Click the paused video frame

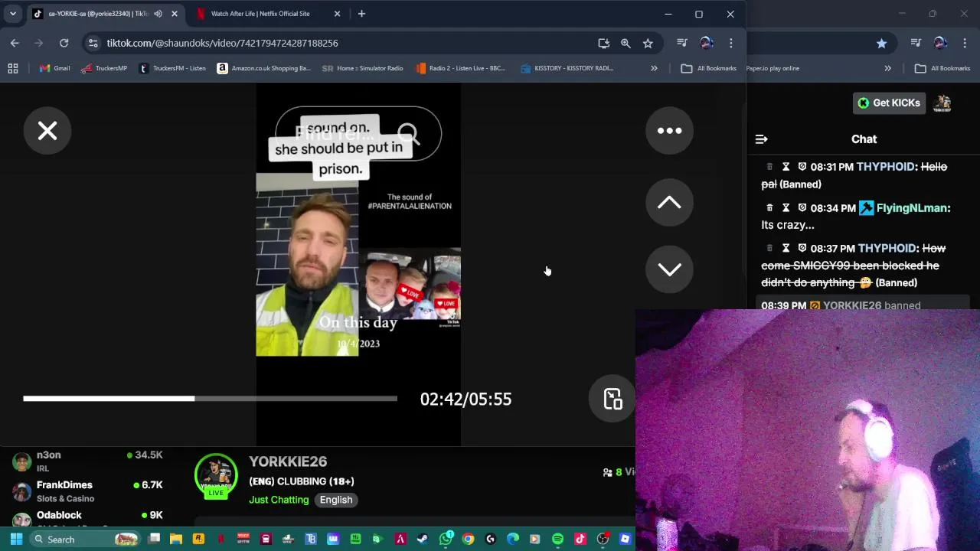click(x=358, y=264)
